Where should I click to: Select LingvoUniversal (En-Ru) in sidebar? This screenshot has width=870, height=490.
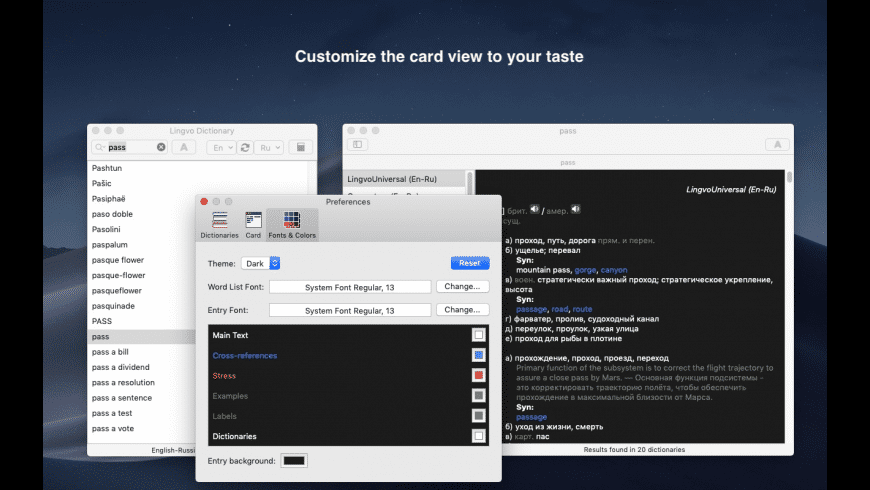click(405, 179)
